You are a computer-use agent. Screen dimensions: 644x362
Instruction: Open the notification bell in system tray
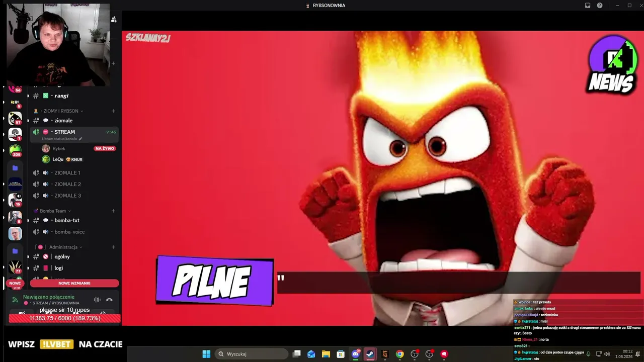pos(638,354)
